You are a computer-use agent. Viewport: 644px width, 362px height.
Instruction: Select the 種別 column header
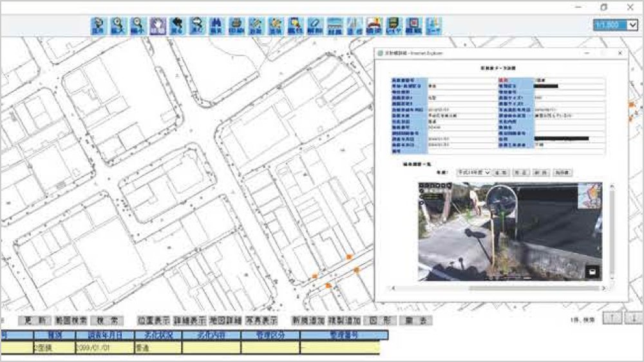coord(55,335)
